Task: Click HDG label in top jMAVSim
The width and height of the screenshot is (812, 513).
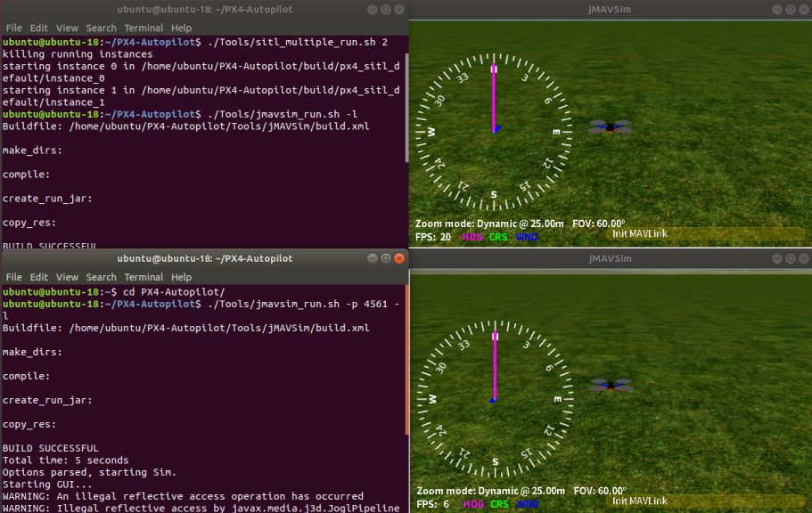Action: point(472,237)
